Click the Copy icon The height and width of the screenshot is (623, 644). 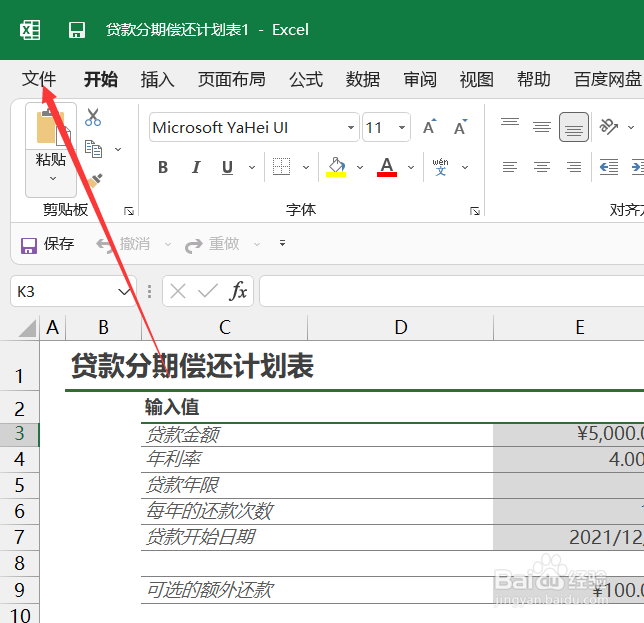pos(93,149)
